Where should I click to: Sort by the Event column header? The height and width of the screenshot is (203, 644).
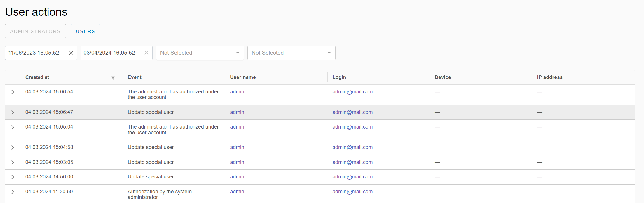point(135,77)
